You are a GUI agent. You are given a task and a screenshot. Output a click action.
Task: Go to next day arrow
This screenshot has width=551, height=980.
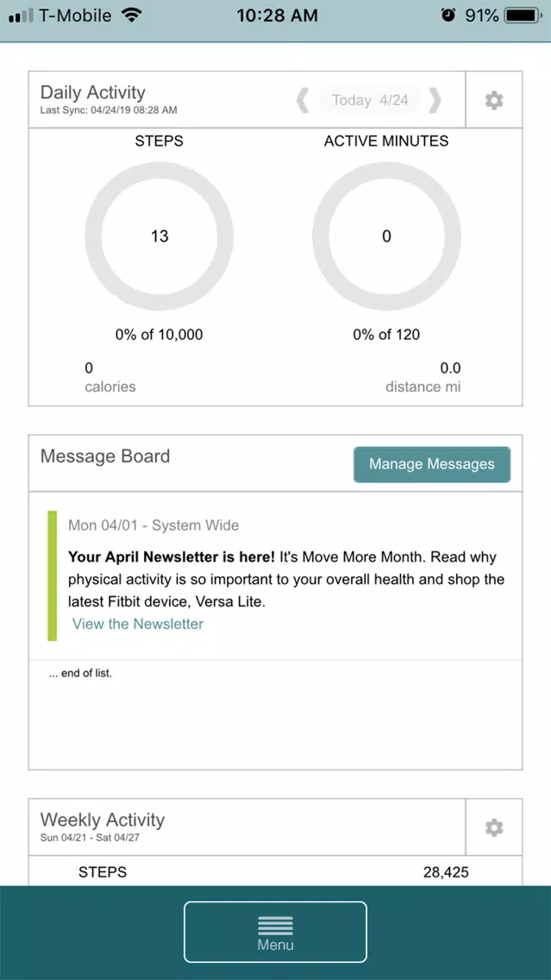(435, 100)
